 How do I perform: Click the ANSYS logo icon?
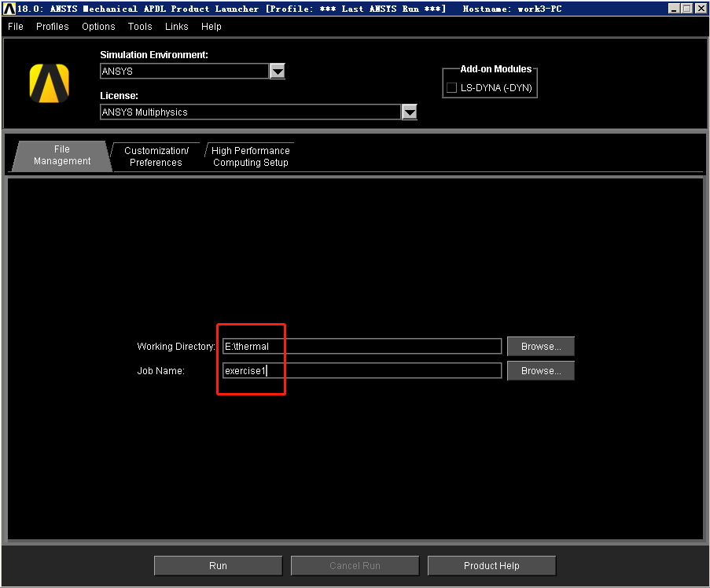49,83
